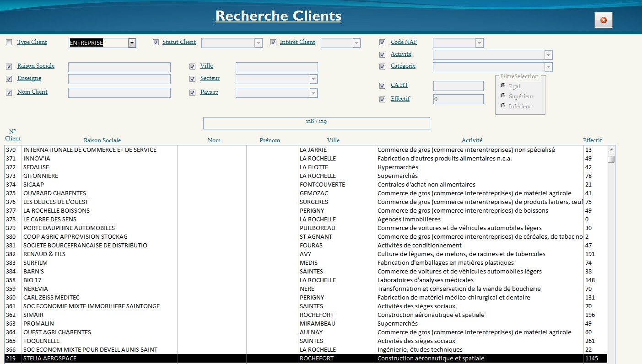Screen dimensions: 642x364
Task: Open the Statut Client dropdown
Action: click(x=259, y=43)
